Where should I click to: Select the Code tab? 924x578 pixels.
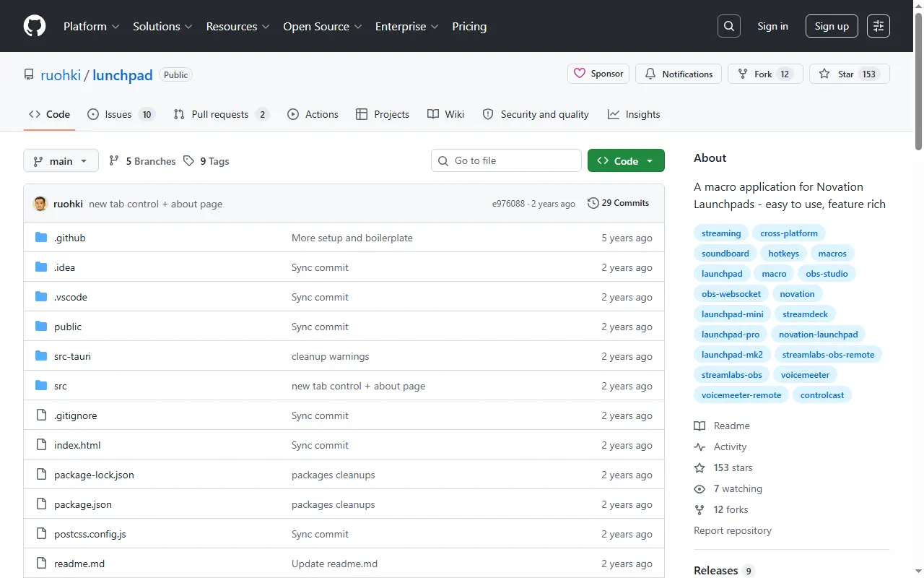coord(49,114)
